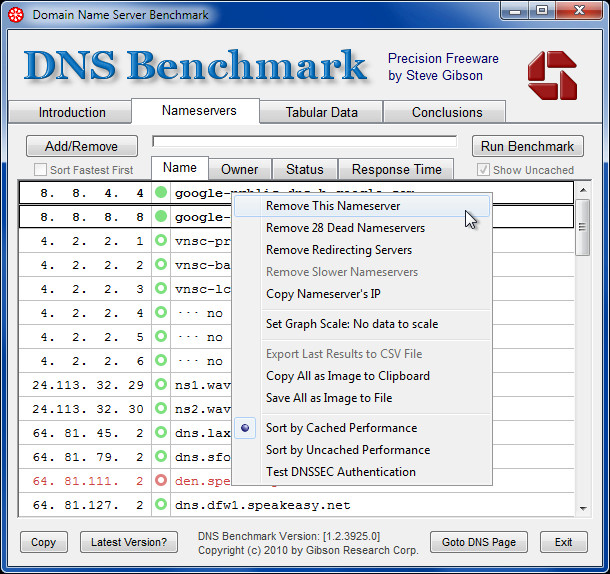Switch to the Nameservers tab

[x=196, y=111]
